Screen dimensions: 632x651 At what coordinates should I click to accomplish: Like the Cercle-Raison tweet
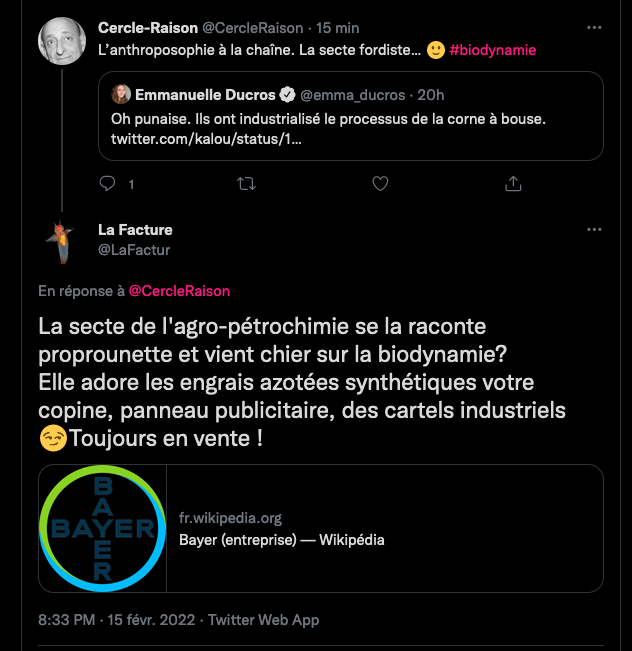click(380, 184)
